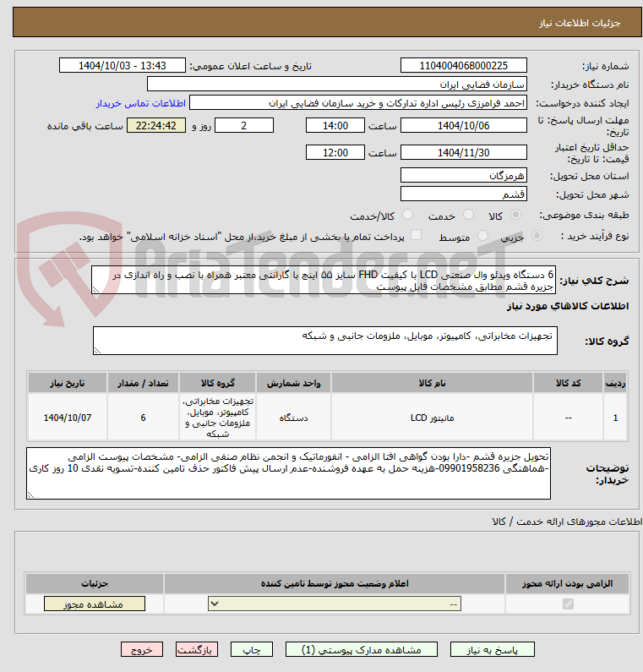
Task: Click the مشاهده مجوز button
Action: 95,604
